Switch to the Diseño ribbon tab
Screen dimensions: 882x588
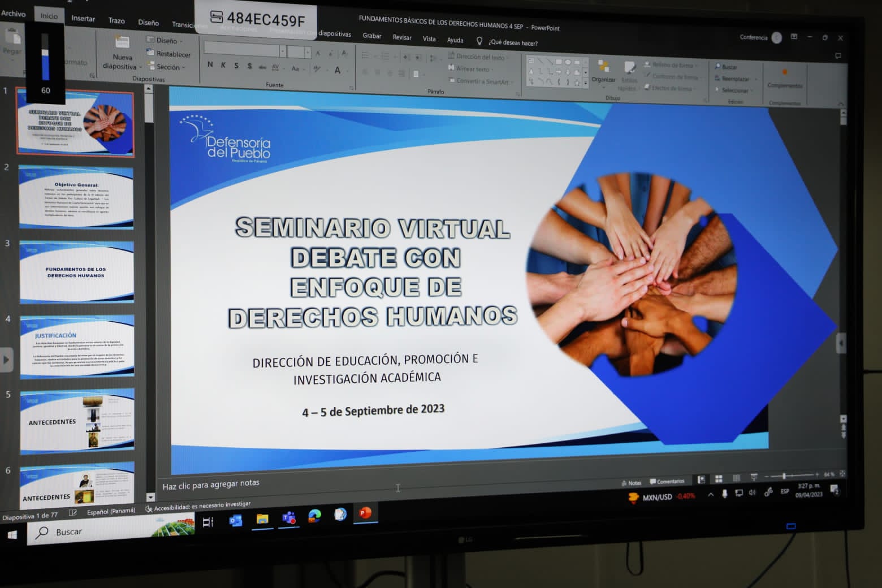(x=149, y=23)
